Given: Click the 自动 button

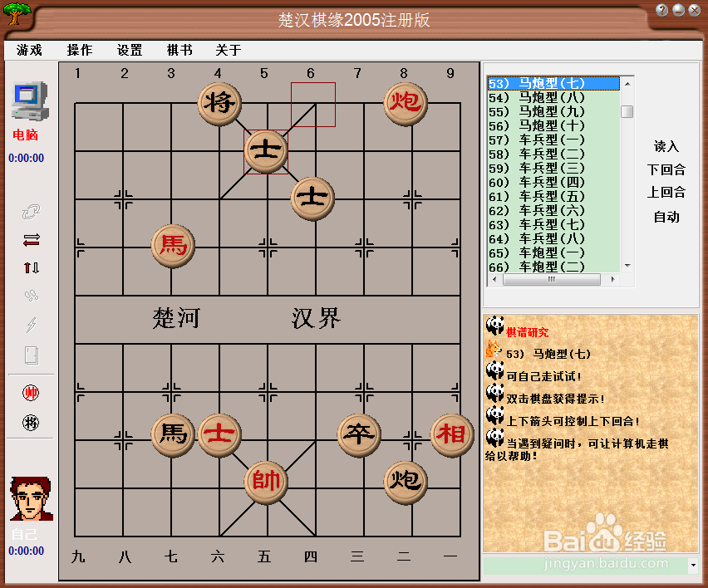Looking at the screenshot, I should tap(666, 217).
